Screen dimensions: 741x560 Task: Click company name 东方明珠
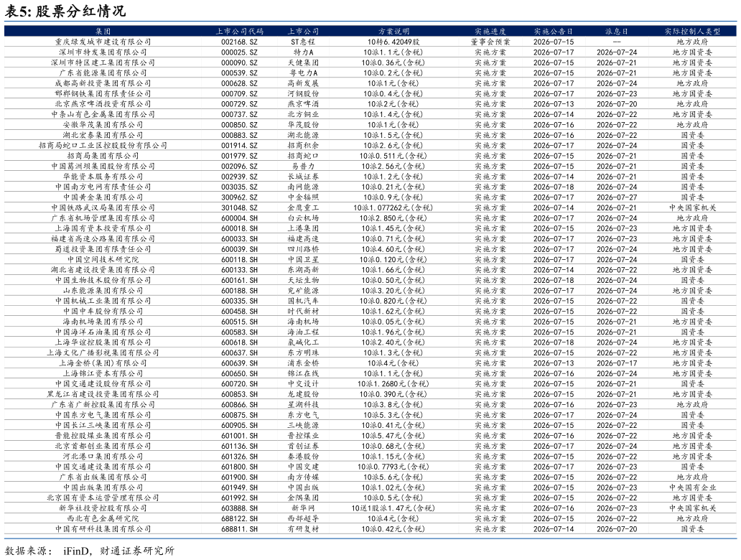coord(304,353)
